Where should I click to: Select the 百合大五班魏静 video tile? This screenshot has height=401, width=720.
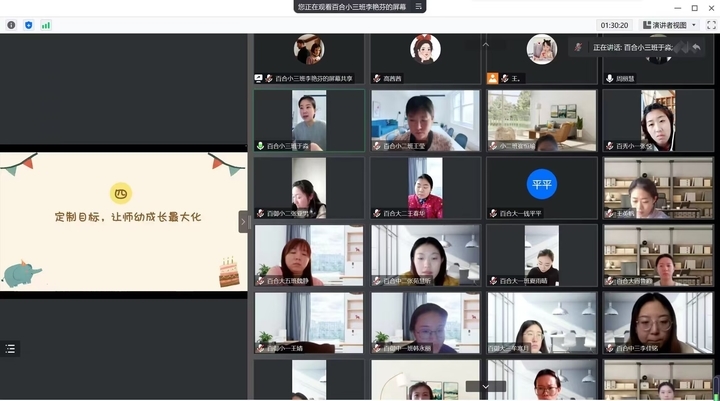click(309, 255)
